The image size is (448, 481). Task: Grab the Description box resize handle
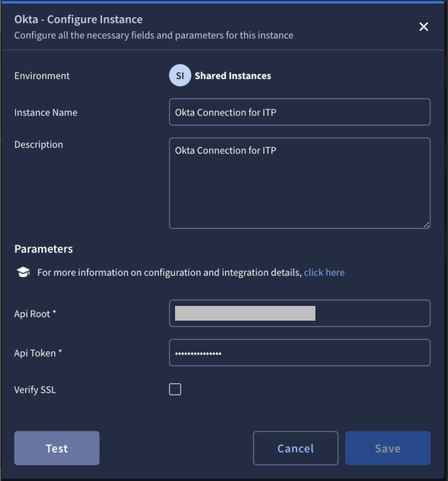(426, 225)
